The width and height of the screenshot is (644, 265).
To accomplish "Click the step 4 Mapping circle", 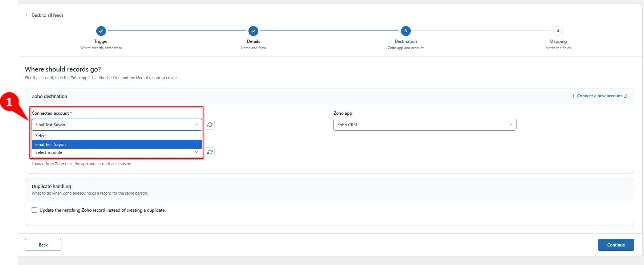I will point(558,31).
